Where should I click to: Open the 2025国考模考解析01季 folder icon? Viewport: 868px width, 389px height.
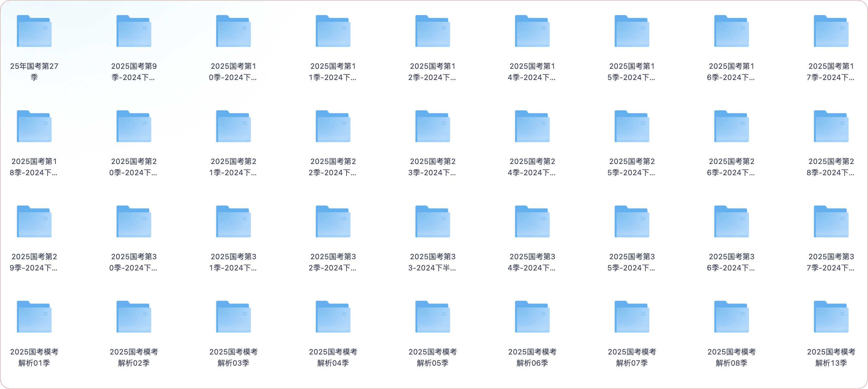click(34, 317)
